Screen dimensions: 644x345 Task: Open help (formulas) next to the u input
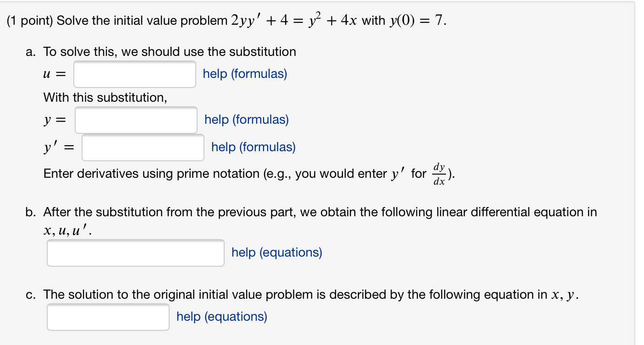(x=244, y=74)
